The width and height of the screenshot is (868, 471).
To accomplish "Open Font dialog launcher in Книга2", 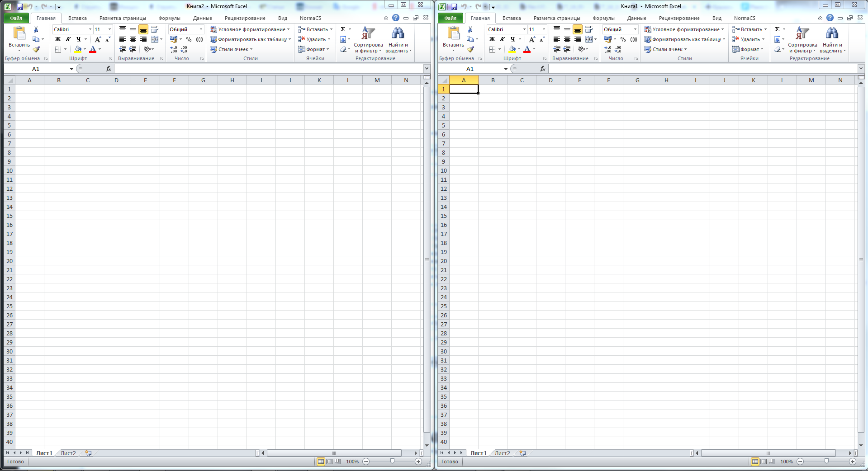I will click(x=110, y=59).
